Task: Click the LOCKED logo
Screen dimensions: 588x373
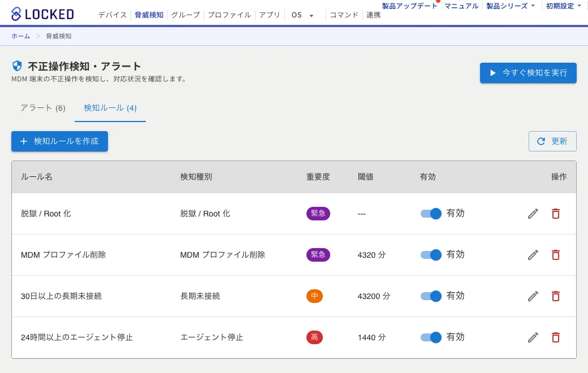Action: click(42, 14)
